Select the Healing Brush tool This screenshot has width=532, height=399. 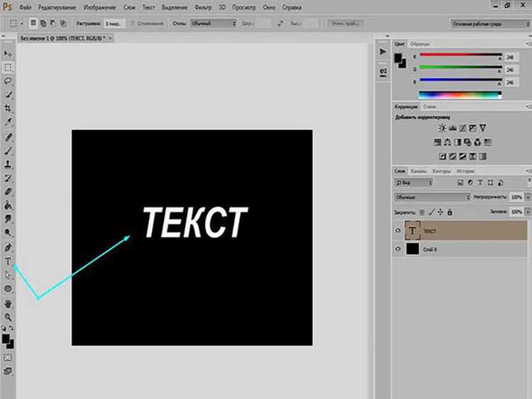point(8,136)
